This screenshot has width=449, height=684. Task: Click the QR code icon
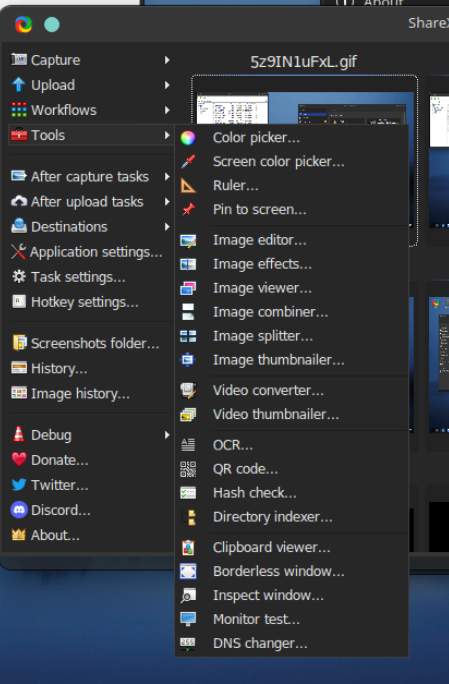188,469
